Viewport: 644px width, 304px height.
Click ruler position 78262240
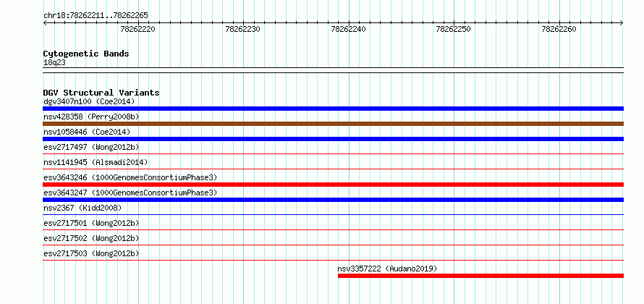click(349, 29)
